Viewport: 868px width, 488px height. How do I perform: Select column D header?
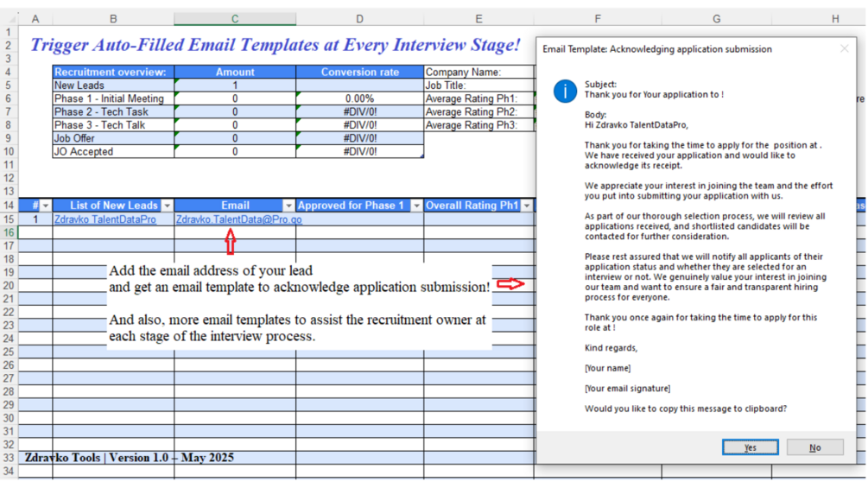[360, 19]
